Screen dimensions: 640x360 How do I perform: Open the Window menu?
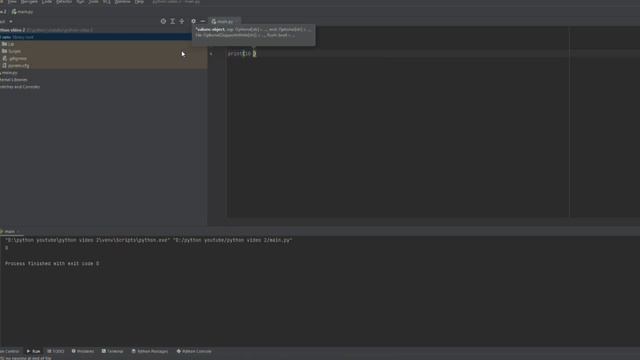[x=122, y=2]
